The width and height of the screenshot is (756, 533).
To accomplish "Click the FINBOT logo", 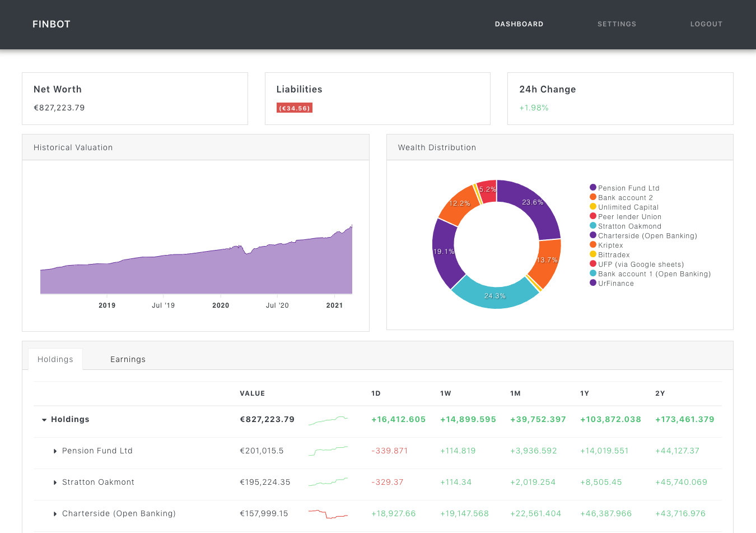I will [x=51, y=24].
